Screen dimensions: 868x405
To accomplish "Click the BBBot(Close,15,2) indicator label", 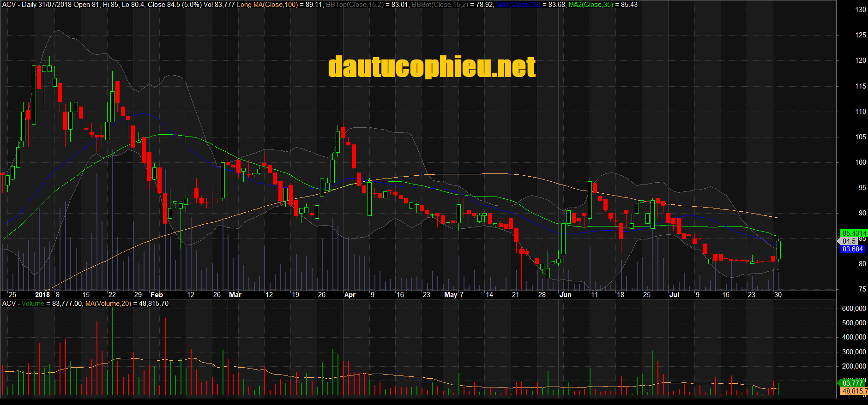I will [x=440, y=5].
